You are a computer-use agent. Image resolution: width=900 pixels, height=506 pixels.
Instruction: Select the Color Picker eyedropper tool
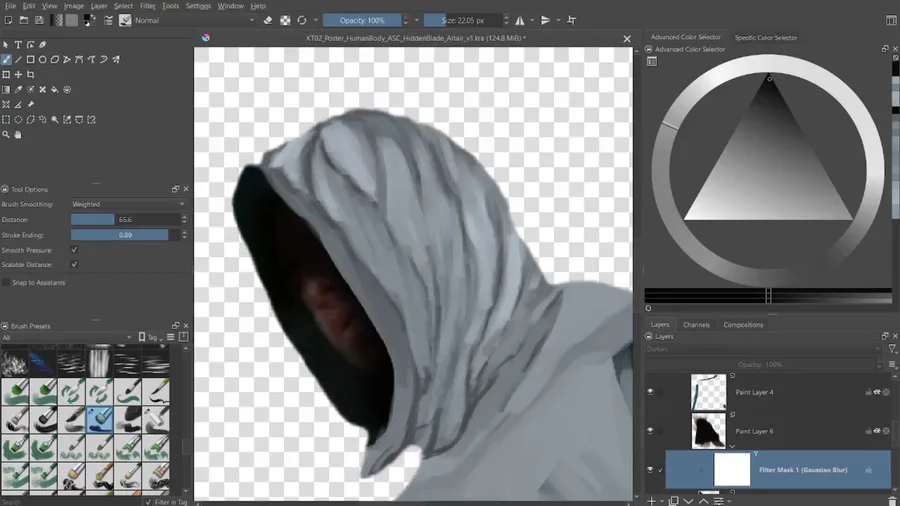pos(18,89)
